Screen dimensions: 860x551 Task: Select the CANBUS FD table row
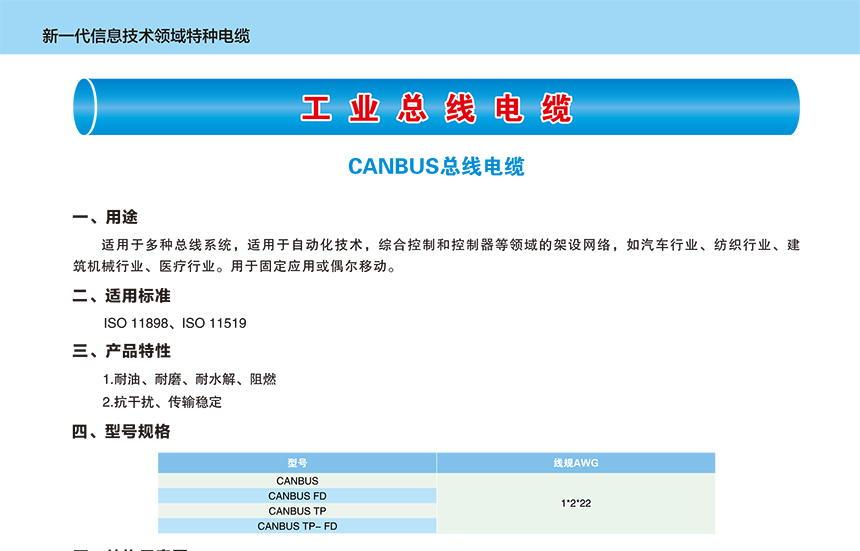(x=297, y=496)
